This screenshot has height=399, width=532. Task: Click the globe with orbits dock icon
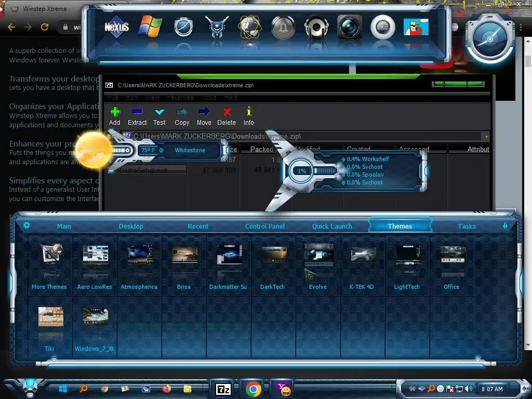click(x=250, y=27)
